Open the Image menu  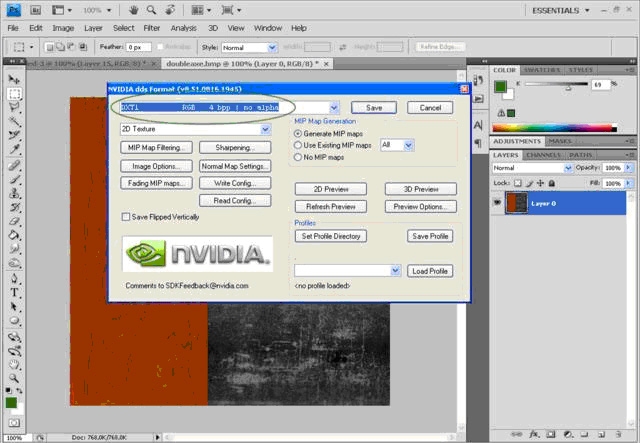point(63,28)
